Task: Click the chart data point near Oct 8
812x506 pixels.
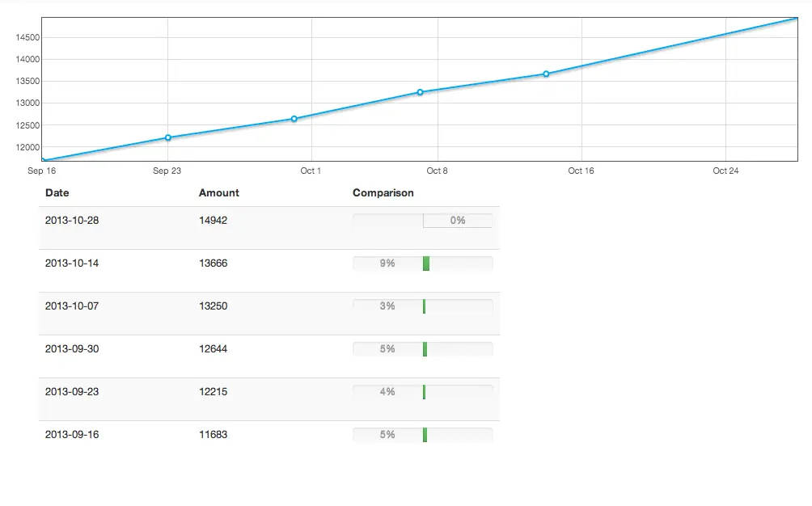Action: pos(420,92)
